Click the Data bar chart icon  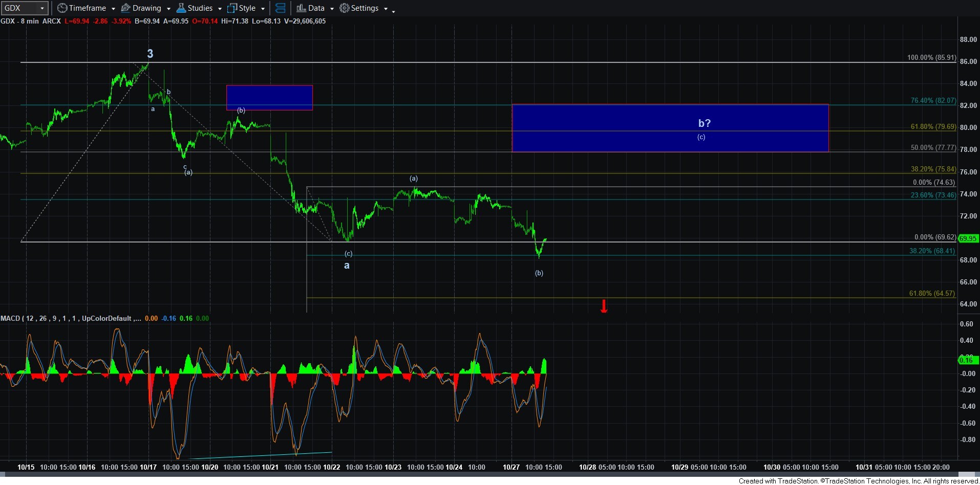click(x=301, y=8)
